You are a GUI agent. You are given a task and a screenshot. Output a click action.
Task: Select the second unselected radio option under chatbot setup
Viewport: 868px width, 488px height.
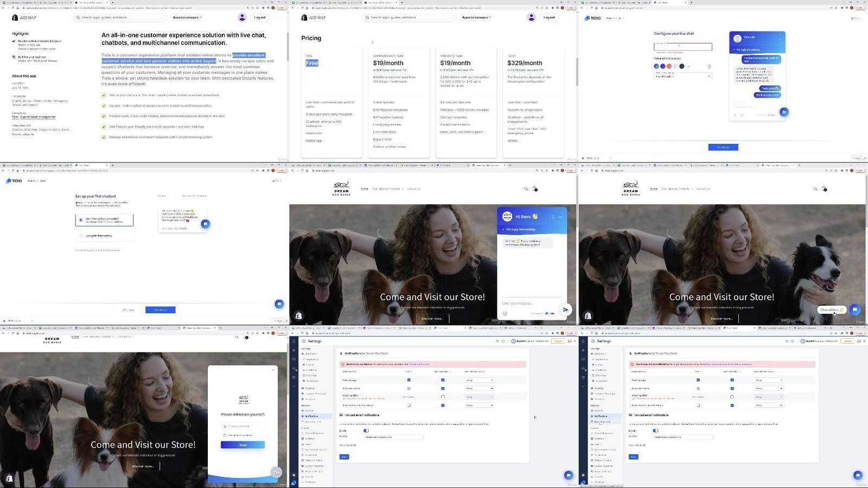pos(81,236)
